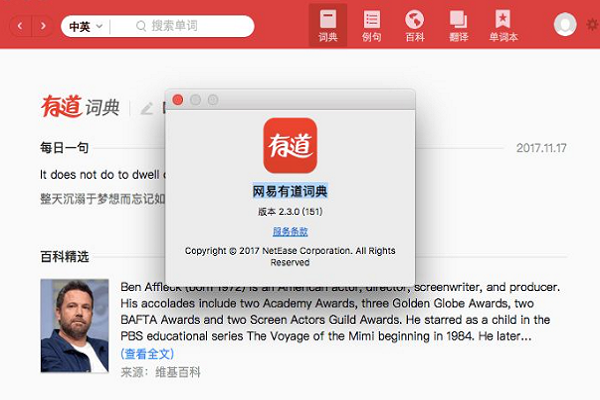Go forward with the right arrow button

(43, 26)
